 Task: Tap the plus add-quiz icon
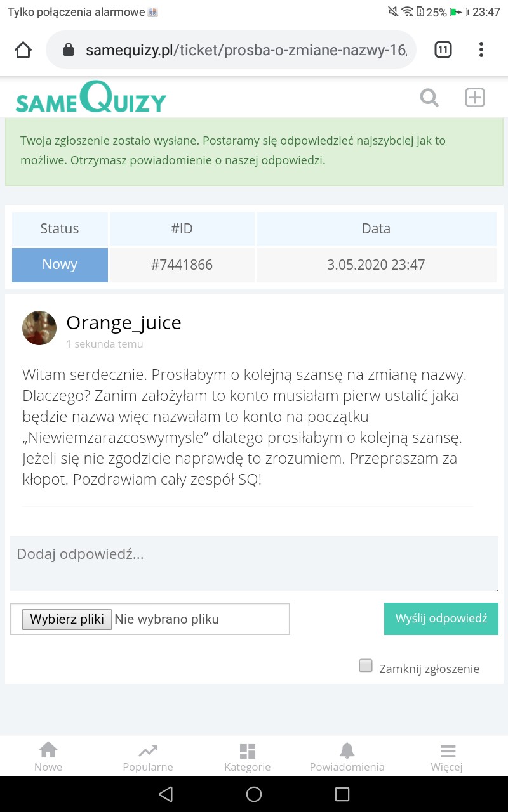pos(475,98)
